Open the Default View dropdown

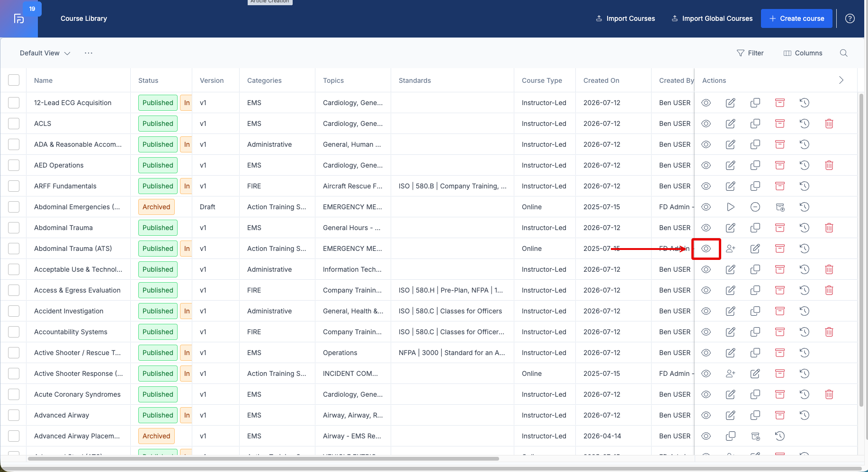[x=45, y=53]
